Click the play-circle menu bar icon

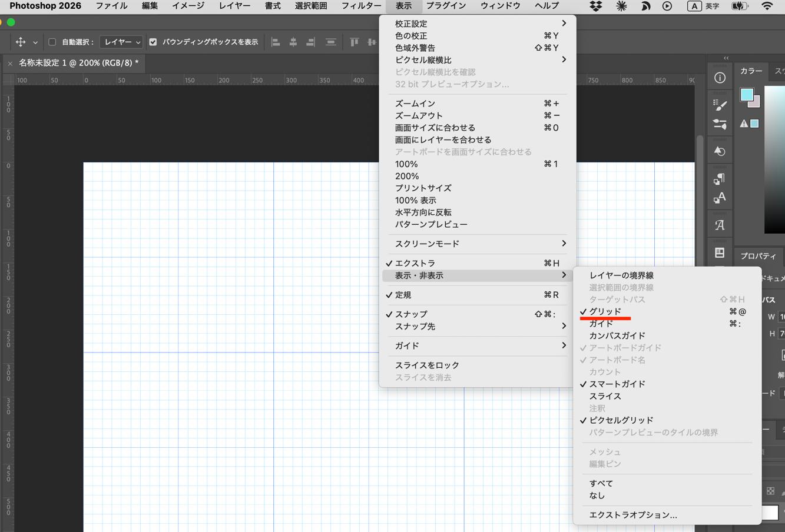667,6
